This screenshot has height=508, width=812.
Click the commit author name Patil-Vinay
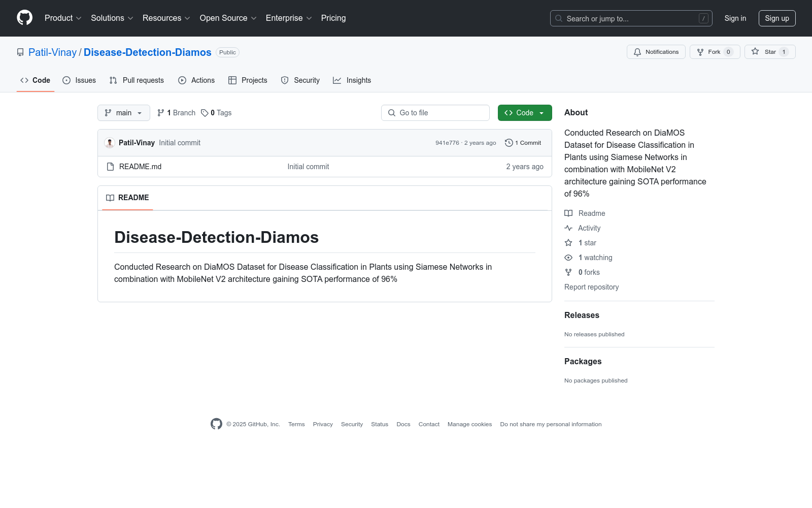(137, 143)
